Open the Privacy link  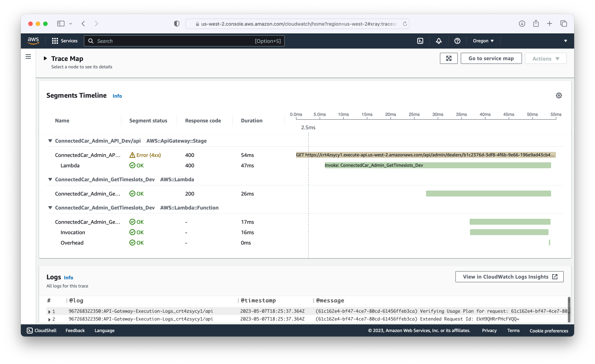pyautogui.click(x=489, y=331)
